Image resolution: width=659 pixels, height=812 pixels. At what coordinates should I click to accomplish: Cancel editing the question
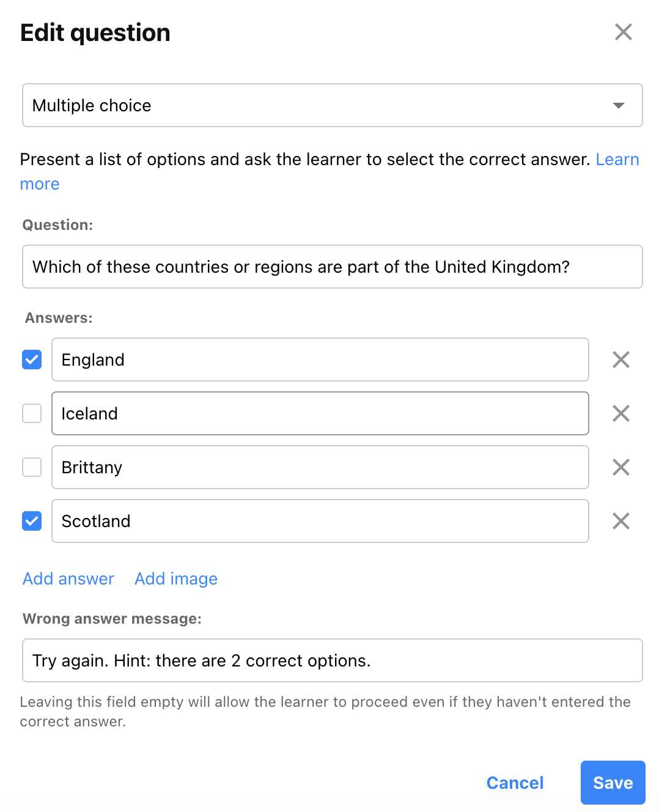click(515, 783)
